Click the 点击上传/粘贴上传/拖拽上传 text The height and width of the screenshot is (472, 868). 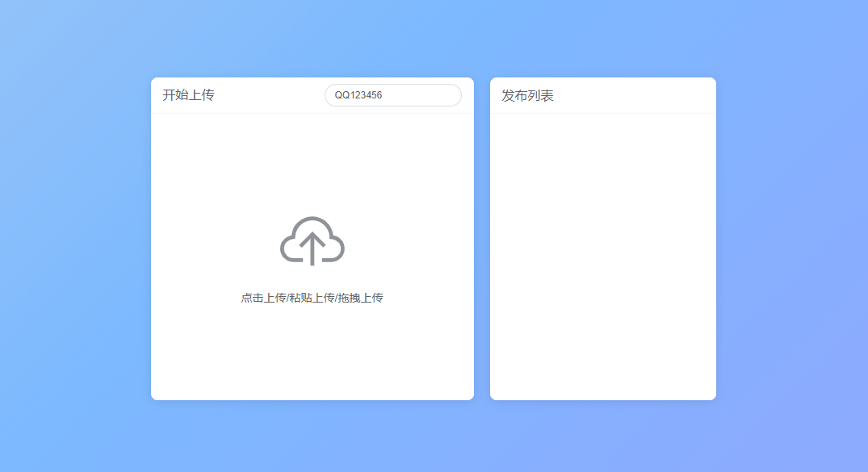(312, 297)
